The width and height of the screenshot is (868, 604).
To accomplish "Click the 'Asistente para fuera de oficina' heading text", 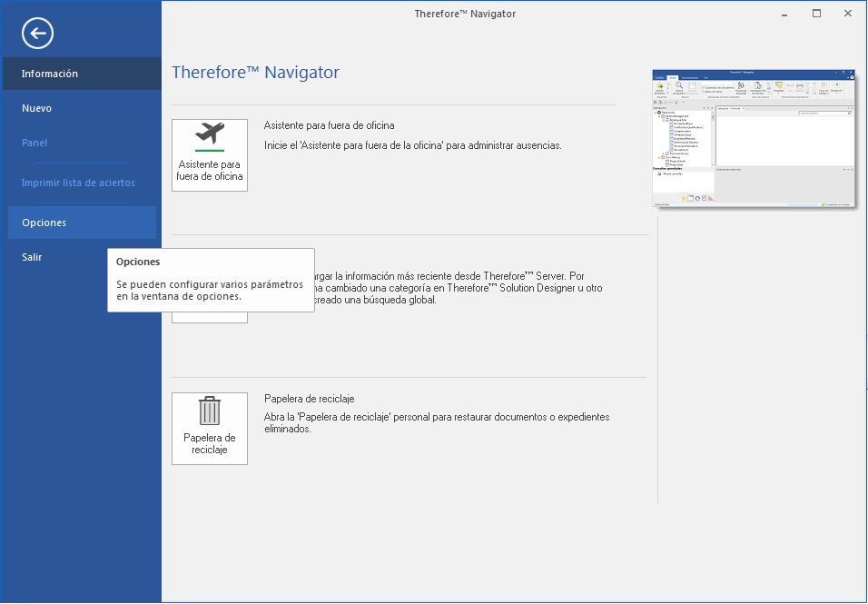I will point(329,125).
